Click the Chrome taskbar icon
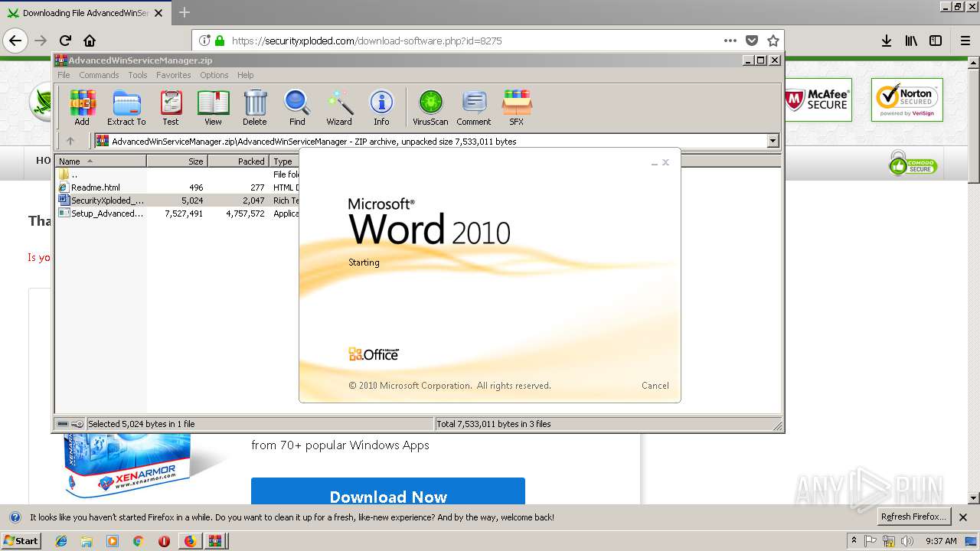The height and width of the screenshot is (551, 980). (138, 540)
